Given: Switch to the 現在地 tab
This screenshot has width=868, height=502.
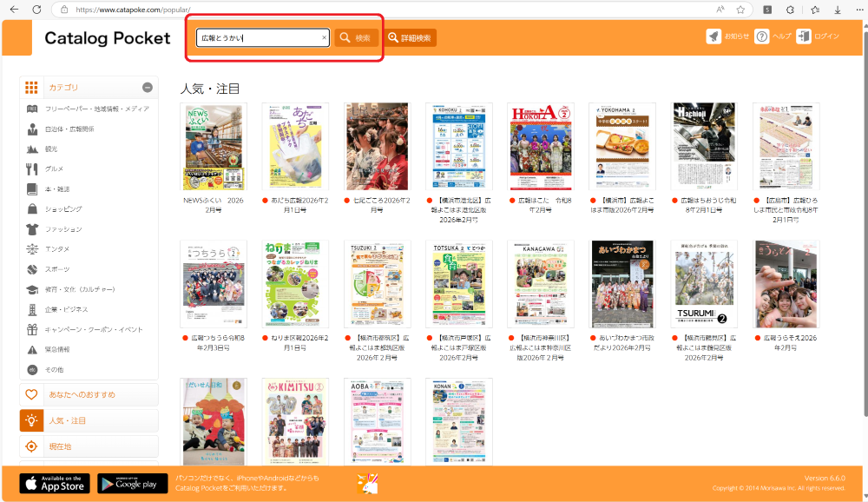Looking at the screenshot, I should tap(89, 446).
